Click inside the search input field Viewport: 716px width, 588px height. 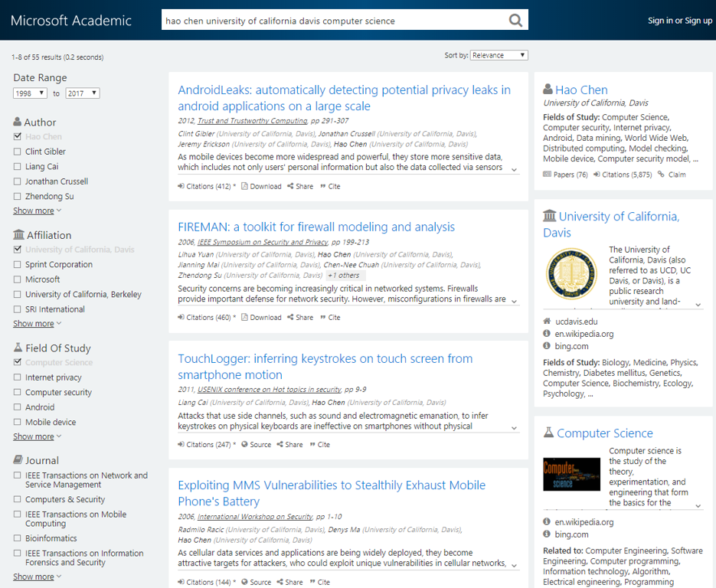click(x=329, y=20)
